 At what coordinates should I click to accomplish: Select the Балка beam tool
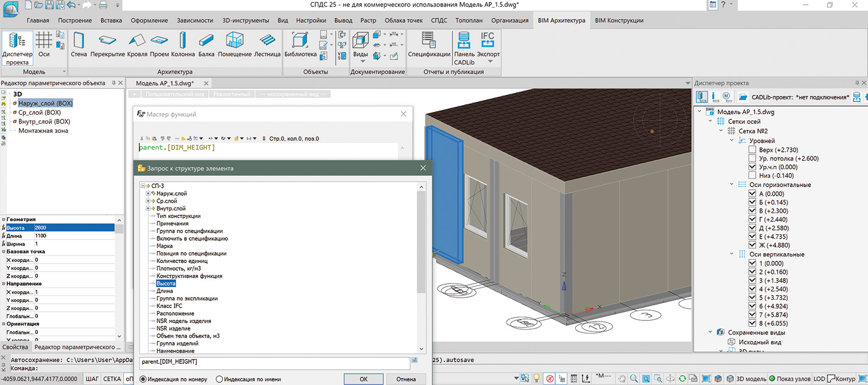tap(206, 44)
